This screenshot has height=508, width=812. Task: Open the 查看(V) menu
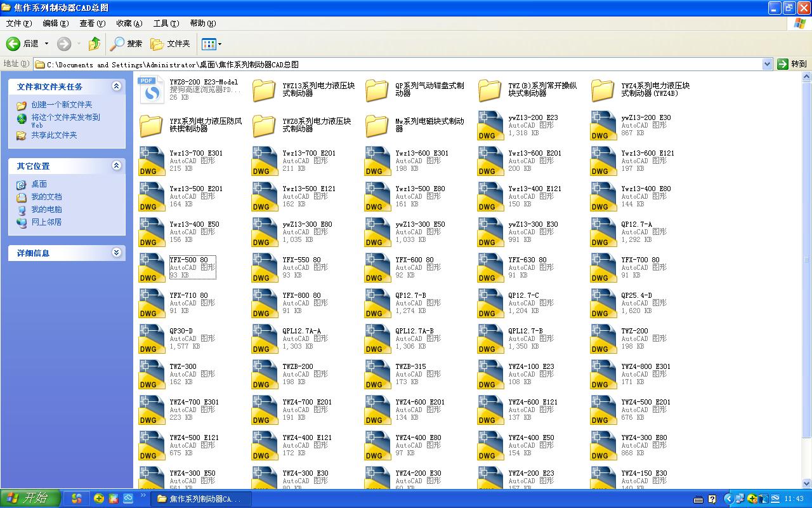tap(92, 23)
